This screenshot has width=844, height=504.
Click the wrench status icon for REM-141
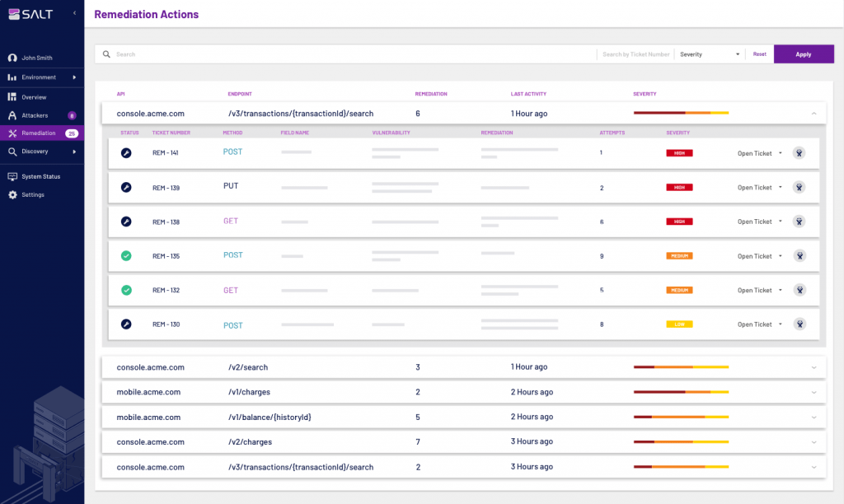(126, 153)
